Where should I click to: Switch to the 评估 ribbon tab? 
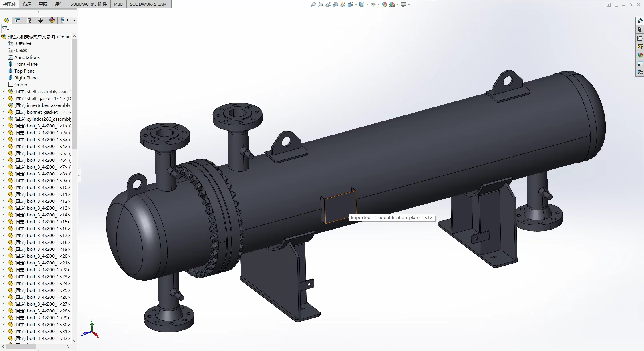[59, 4]
